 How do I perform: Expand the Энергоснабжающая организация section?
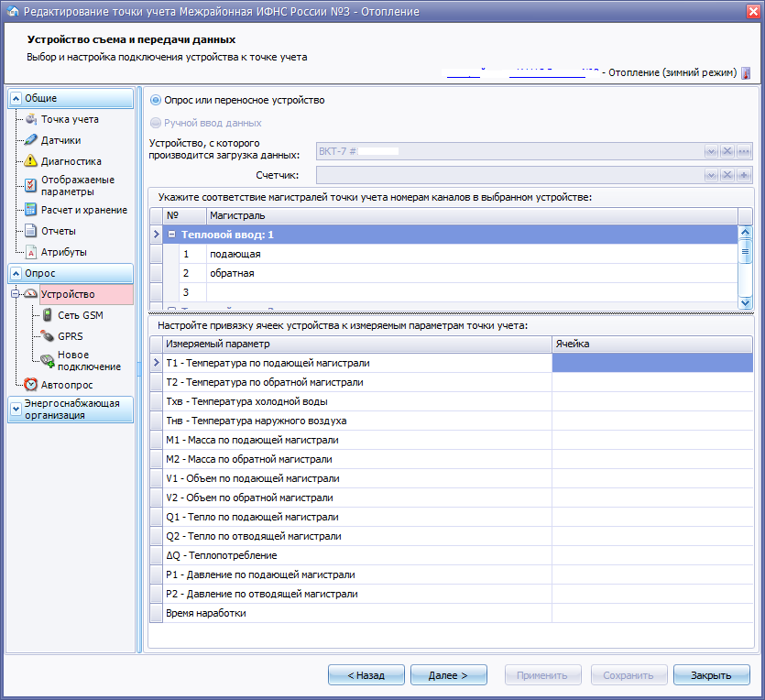(x=16, y=409)
